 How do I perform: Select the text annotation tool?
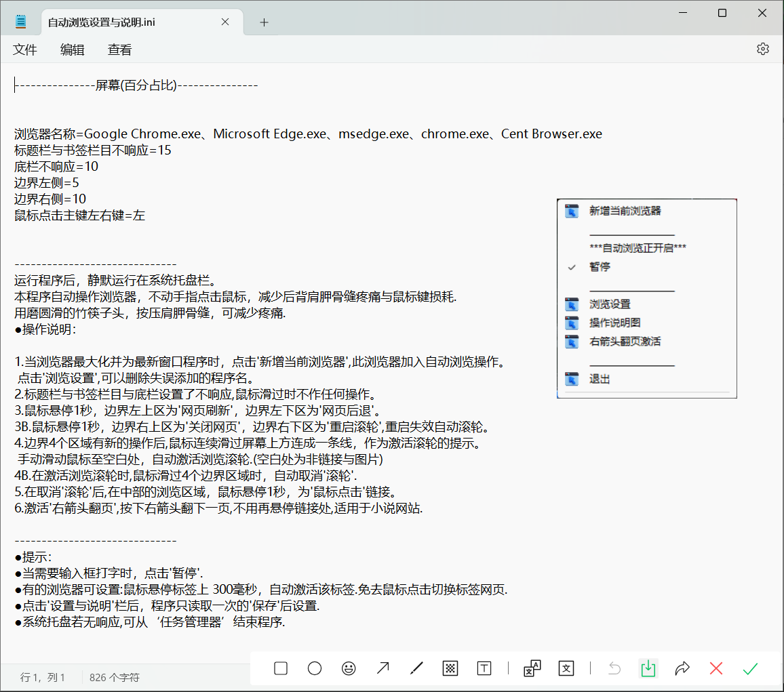click(484, 669)
